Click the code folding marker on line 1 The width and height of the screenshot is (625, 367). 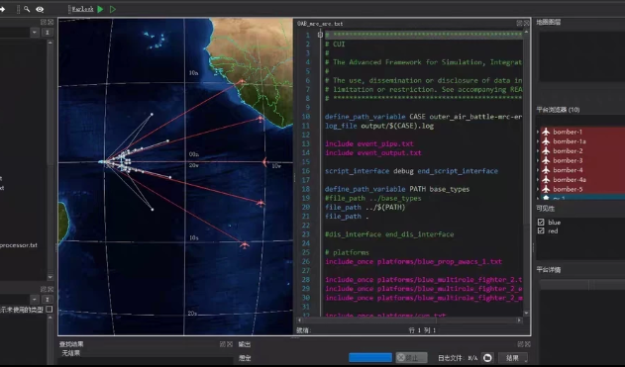click(320, 35)
